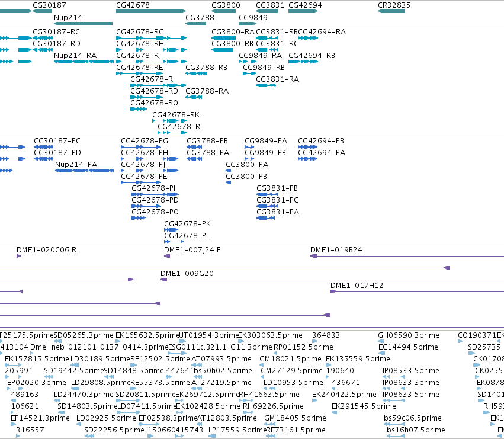Click transcript CG42678-RK
Screen dimensions: 504x439
tap(176, 115)
